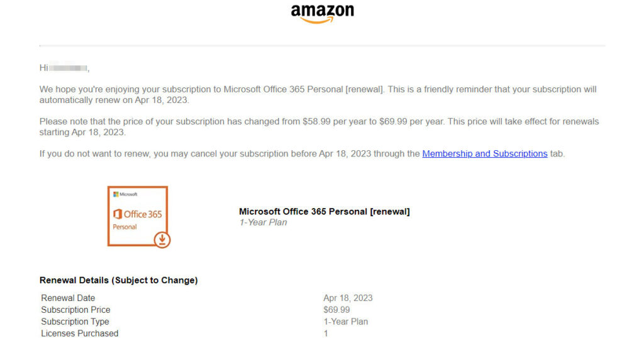644x338 pixels.
Task: Click the paragraph about price change to $69.99
Action: [319, 127]
